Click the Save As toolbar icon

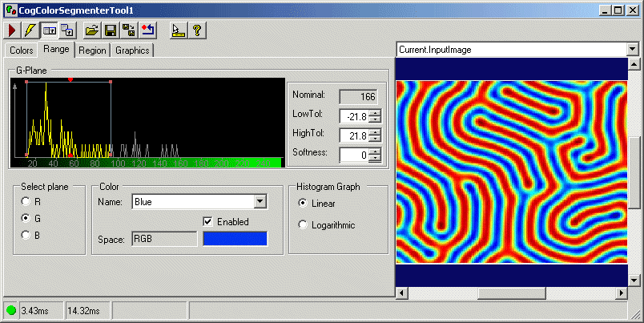pyautogui.click(x=128, y=30)
